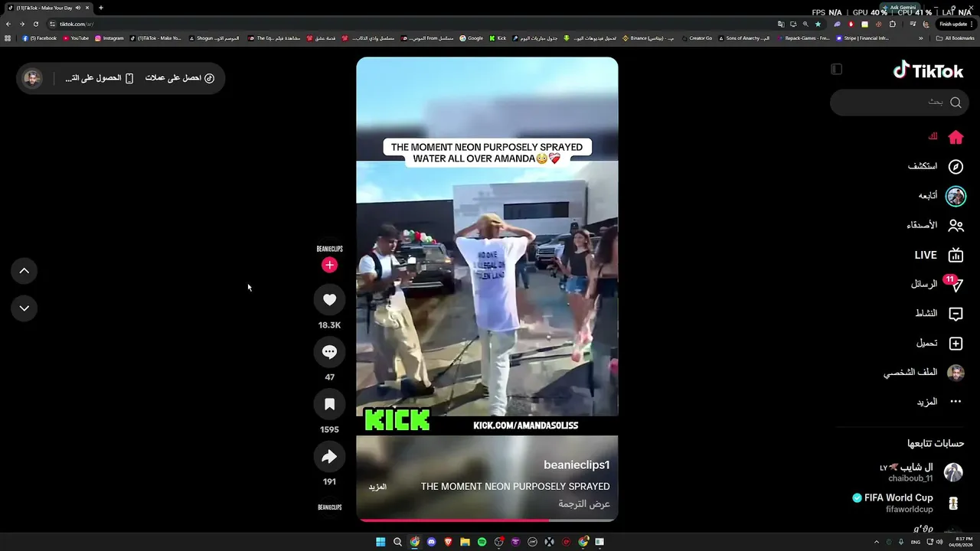Follow beanieclips with the red plus button
Screen dimensions: 980x551
pos(329,265)
